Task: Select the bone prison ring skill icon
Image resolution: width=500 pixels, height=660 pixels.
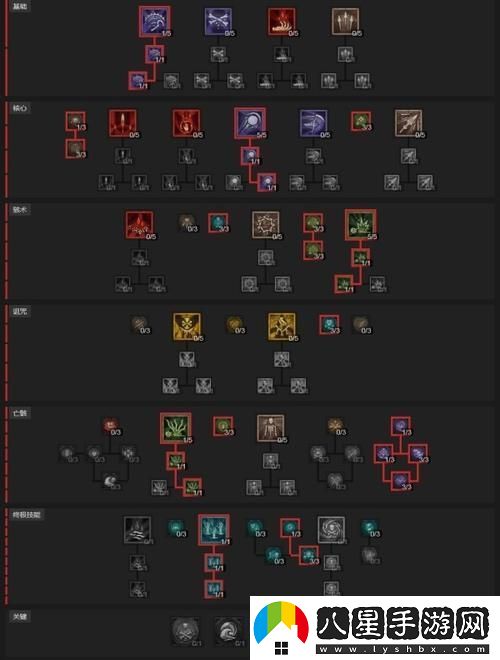Action: pos(266,225)
